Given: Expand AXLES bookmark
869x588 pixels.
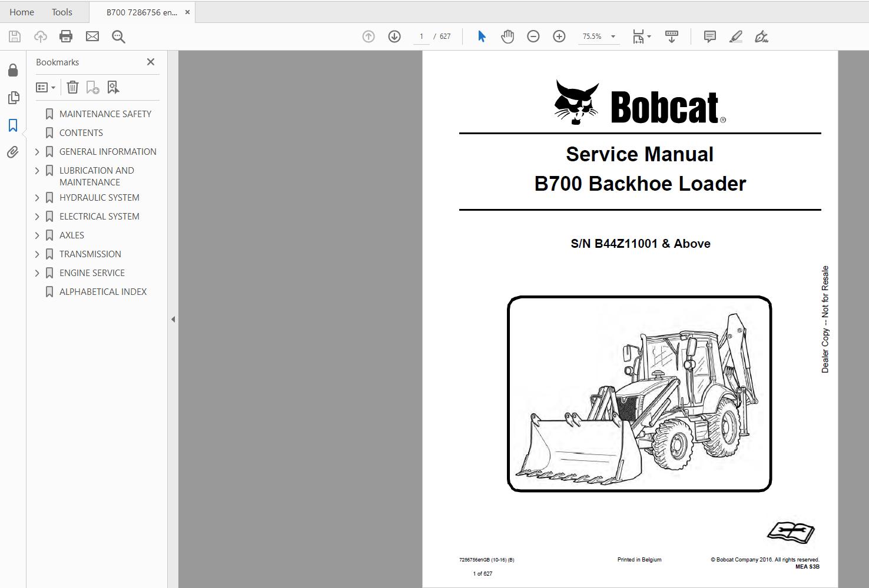Looking at the screenshot, I should (x=37, y=235).
